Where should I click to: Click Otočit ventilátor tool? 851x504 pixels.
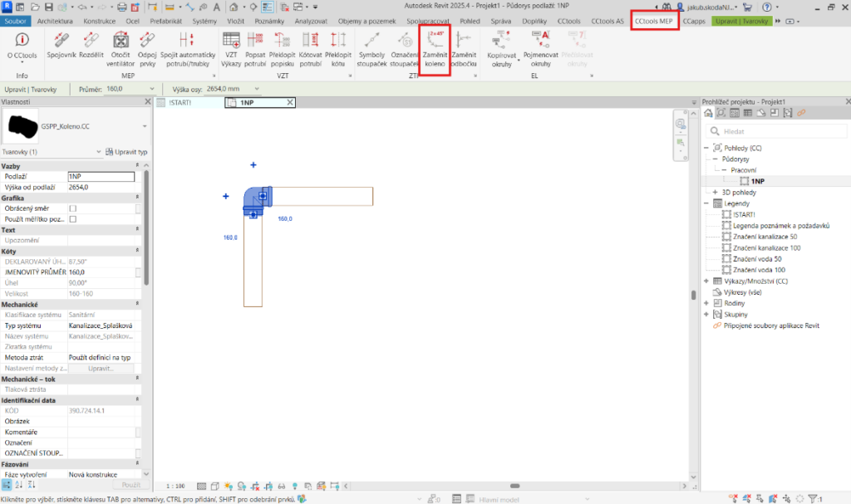click(x=121, y=49)
